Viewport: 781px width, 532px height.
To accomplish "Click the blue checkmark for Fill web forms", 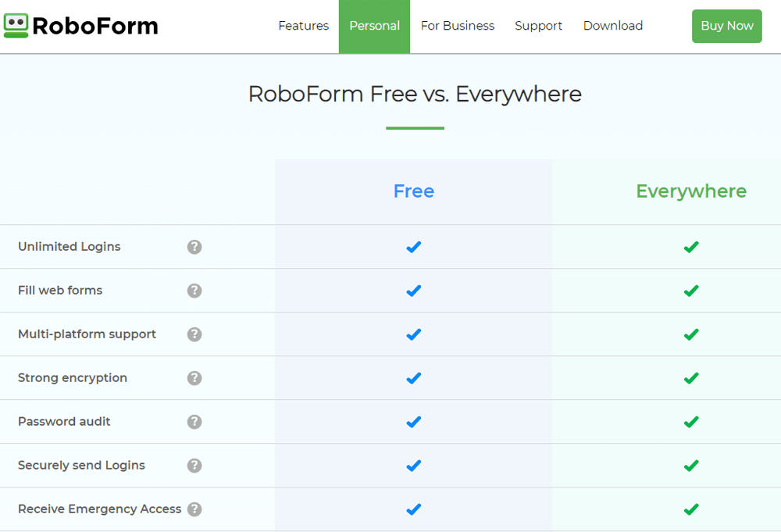I will tap(413, 291).
